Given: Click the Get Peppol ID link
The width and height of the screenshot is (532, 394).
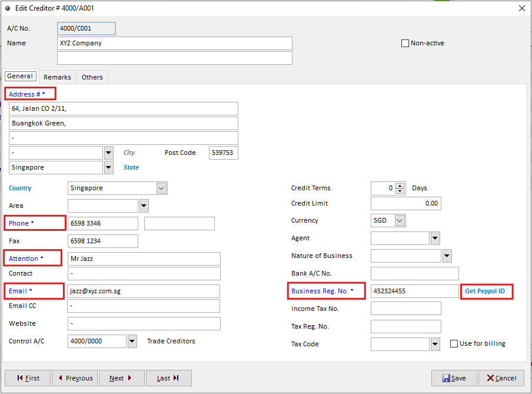Looking at the screenshot, I should click(485, 291).
